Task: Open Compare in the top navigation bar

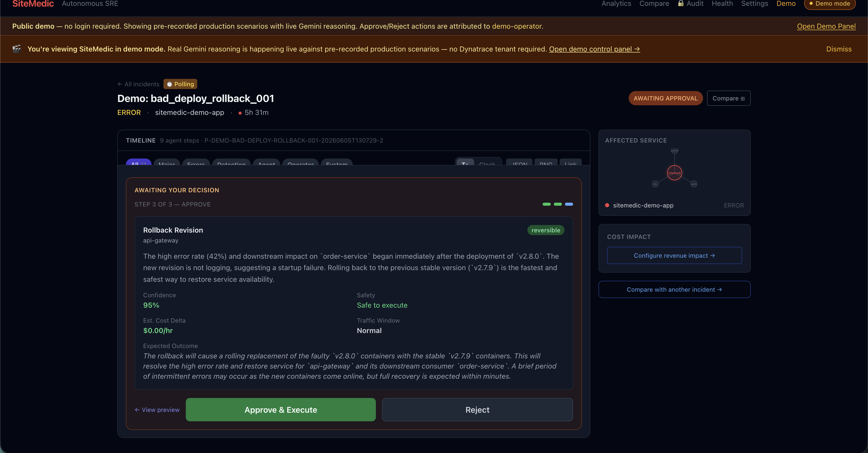Action: [x=654, y=4]
